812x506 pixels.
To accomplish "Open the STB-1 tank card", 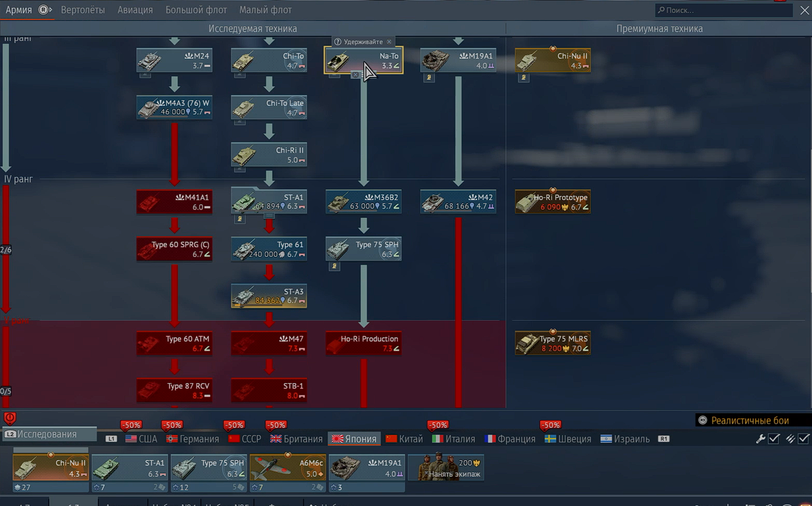I will point(269,390).
